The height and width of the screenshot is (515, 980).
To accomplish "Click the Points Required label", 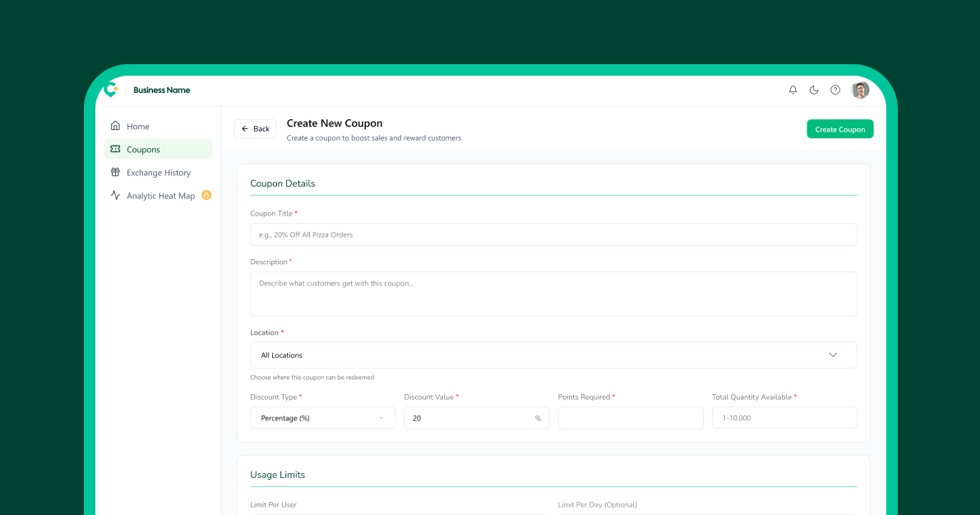I will click(584, 397).
